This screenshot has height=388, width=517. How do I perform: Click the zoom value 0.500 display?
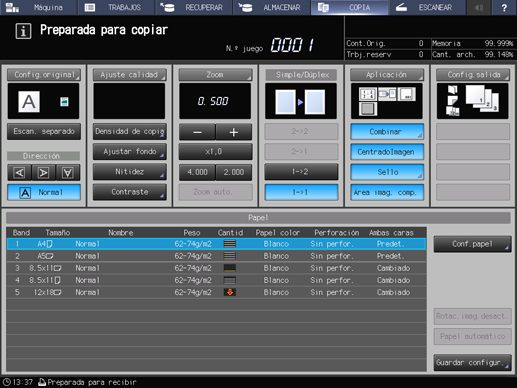pyautogui.click(x=215, y=101)
